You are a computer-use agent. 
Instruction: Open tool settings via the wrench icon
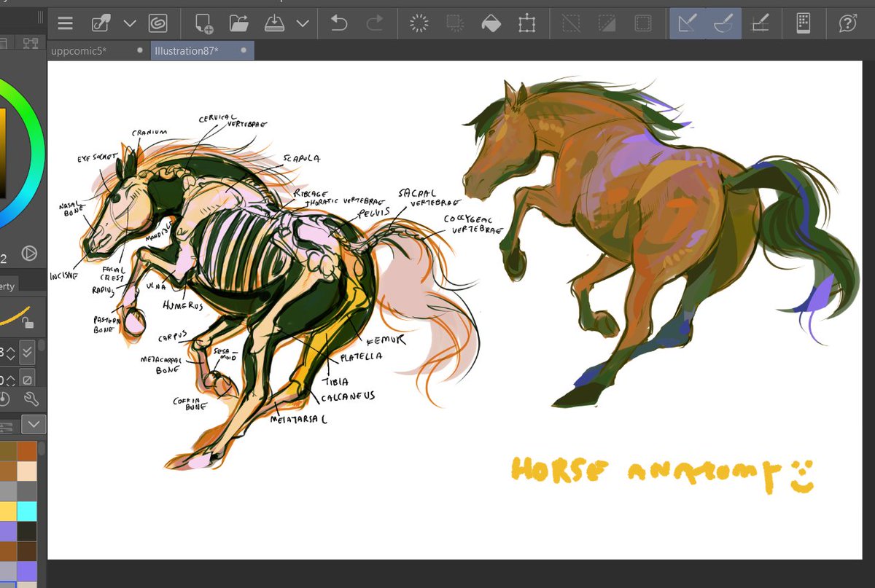tap(31, 399)
